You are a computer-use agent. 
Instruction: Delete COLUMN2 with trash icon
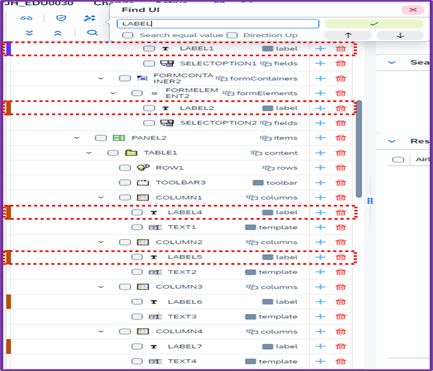click(341, 242)
